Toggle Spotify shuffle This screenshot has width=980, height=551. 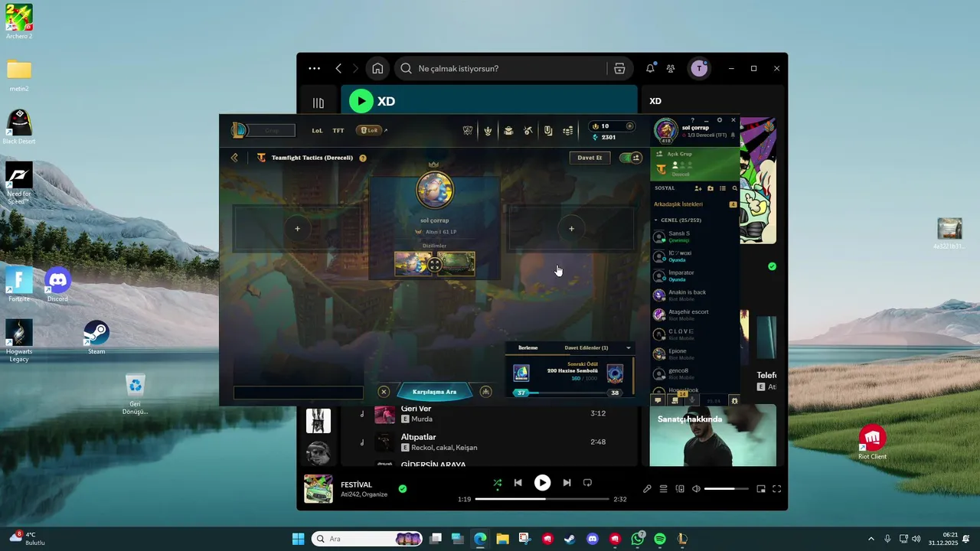click(498, 483)
